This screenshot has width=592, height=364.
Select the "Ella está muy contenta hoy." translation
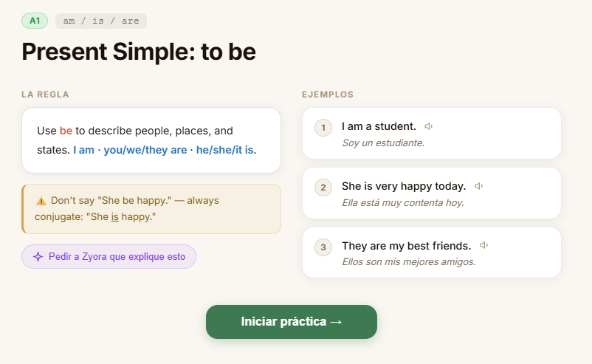[x=403, y=203]
